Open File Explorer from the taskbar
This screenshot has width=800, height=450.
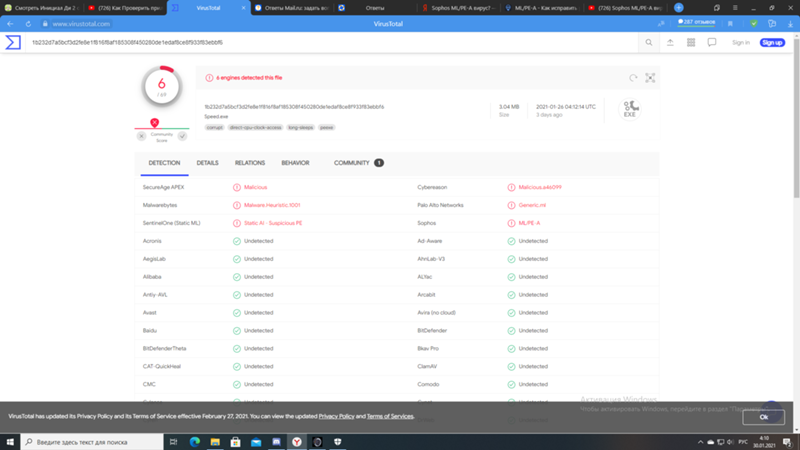[215, 442]
